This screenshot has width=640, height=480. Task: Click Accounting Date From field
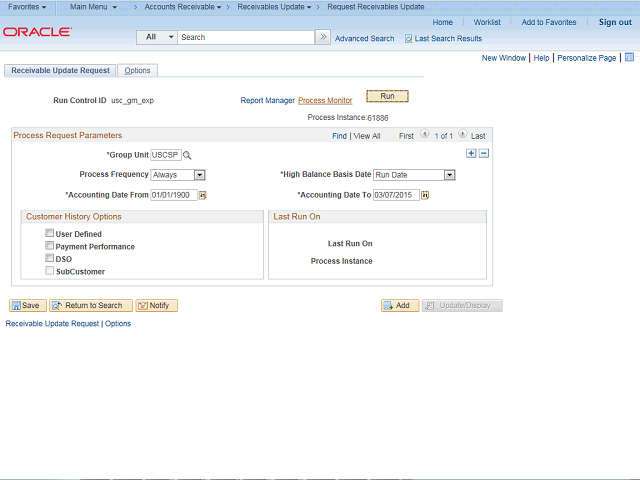pyautogui.click(x=174, y=195)
